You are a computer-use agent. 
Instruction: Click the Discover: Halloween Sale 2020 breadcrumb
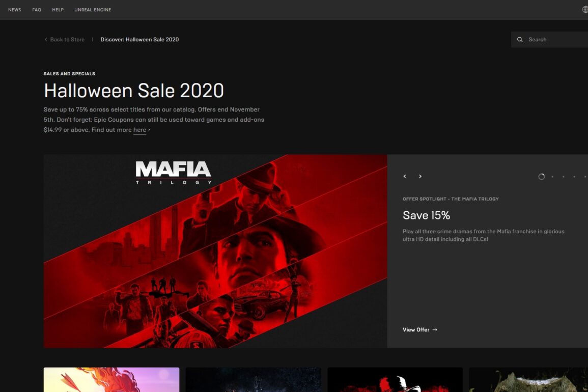click(139, 39)
